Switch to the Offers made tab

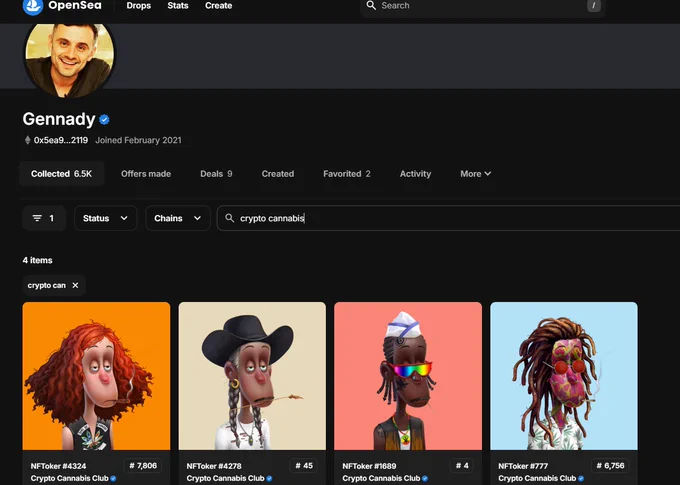pos(146,174)
